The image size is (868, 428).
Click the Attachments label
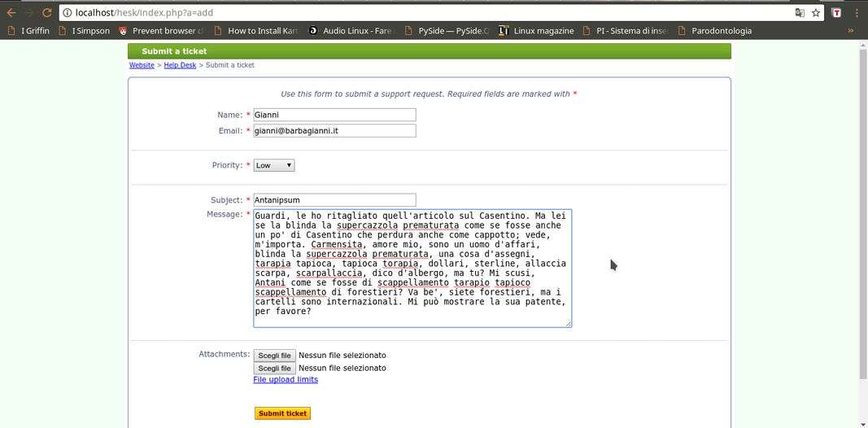pyautogui.click(x=225, y=354)
